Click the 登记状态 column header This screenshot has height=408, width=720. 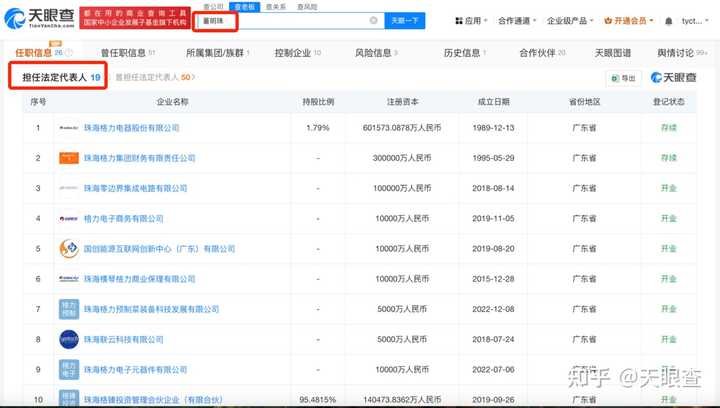pyautogui.click(x=669, y=101)
